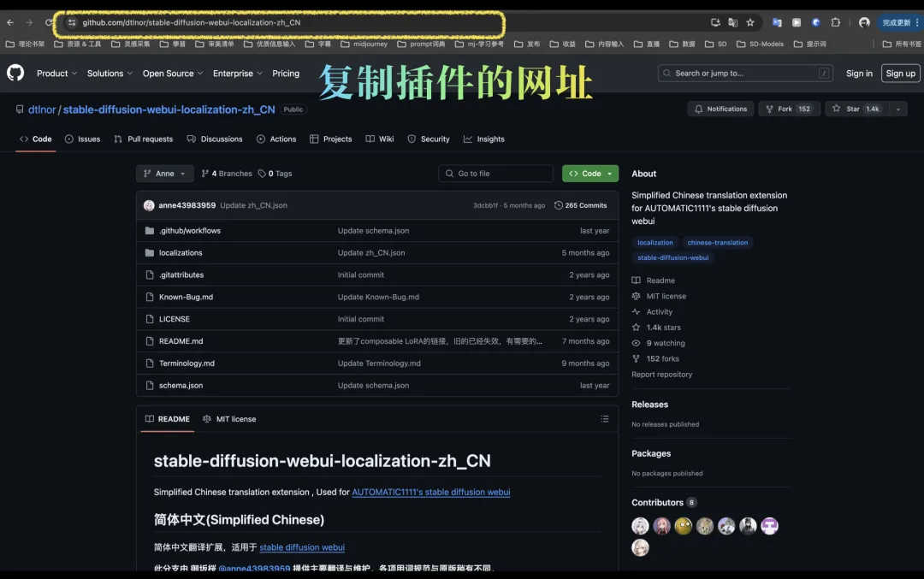Open the Projects tab
924x579 pixels.
click(330, 139)
